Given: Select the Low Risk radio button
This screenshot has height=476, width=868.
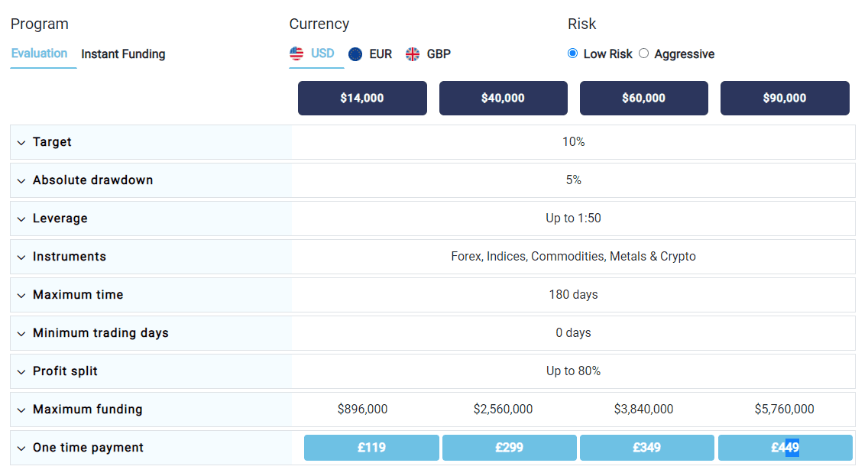Looking at the screenshot, I should coord(573,53).
